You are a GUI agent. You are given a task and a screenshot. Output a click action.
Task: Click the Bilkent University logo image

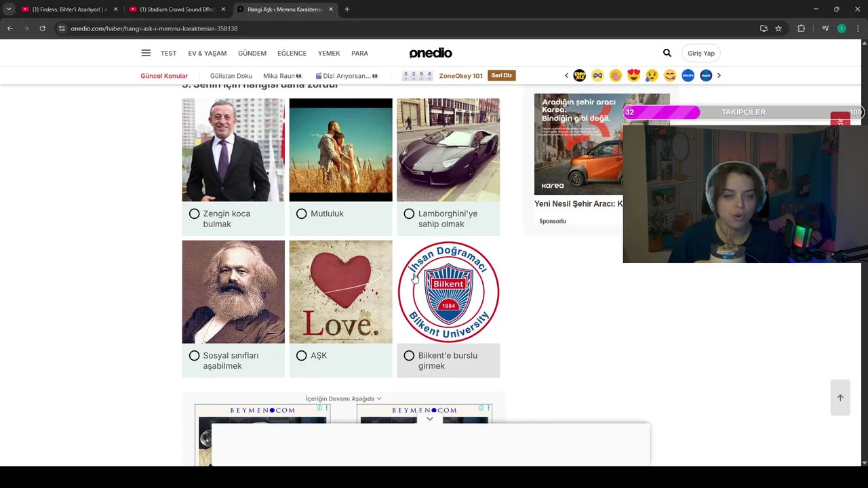tap(448, 291)
